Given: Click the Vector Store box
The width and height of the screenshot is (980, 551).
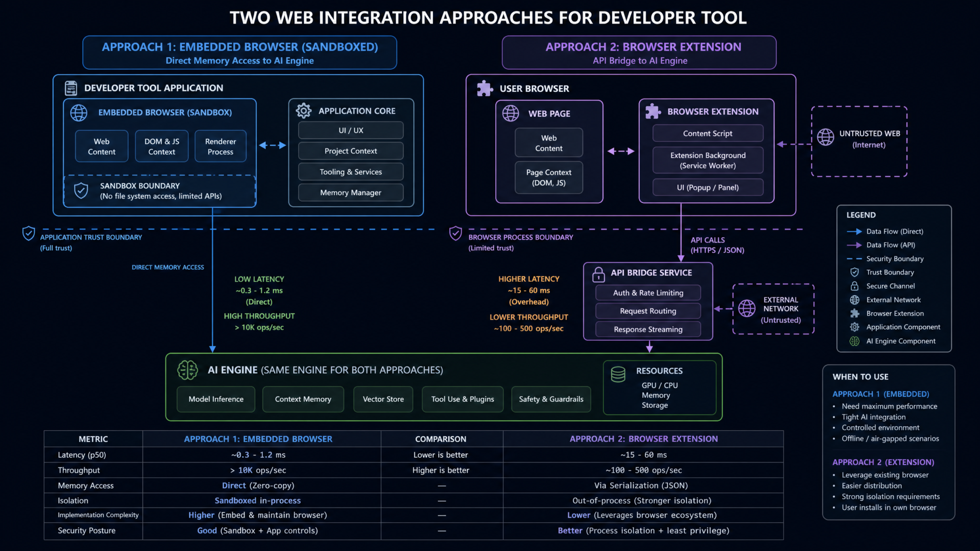Looking at the screenshot, I should click(383, 399).
